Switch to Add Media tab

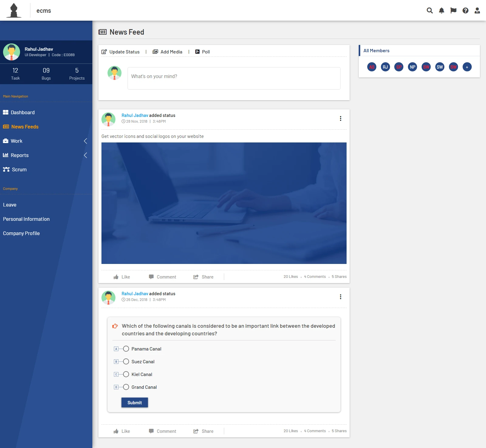click(x=167, y=52)
